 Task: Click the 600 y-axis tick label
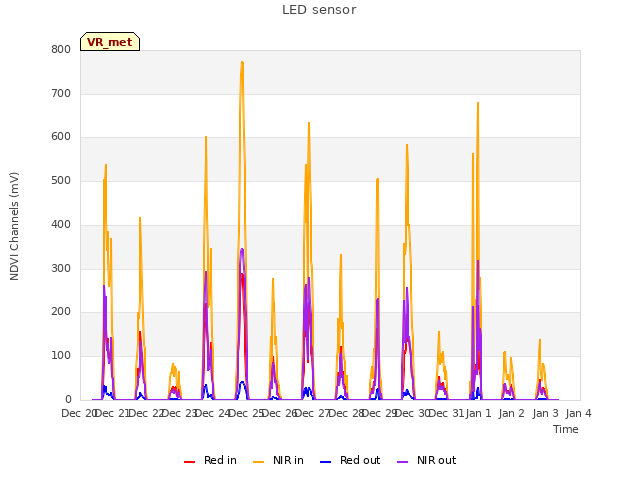pyautogui.click(x=61, y=137)
